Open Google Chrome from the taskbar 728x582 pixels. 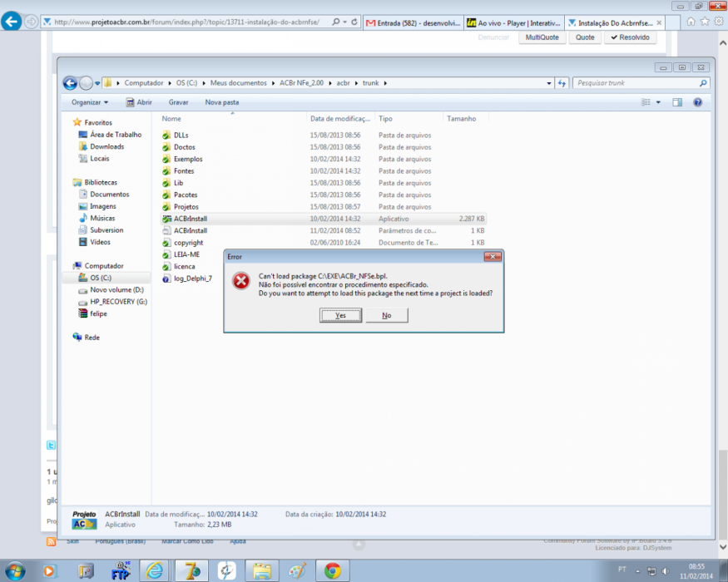click(x=333, y=571)
